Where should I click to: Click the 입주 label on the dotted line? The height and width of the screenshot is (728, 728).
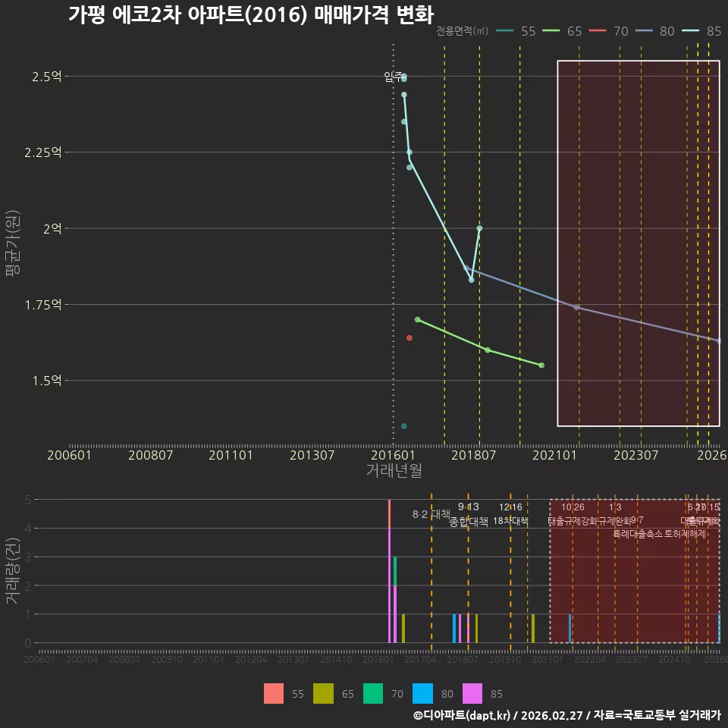[394, 77]
